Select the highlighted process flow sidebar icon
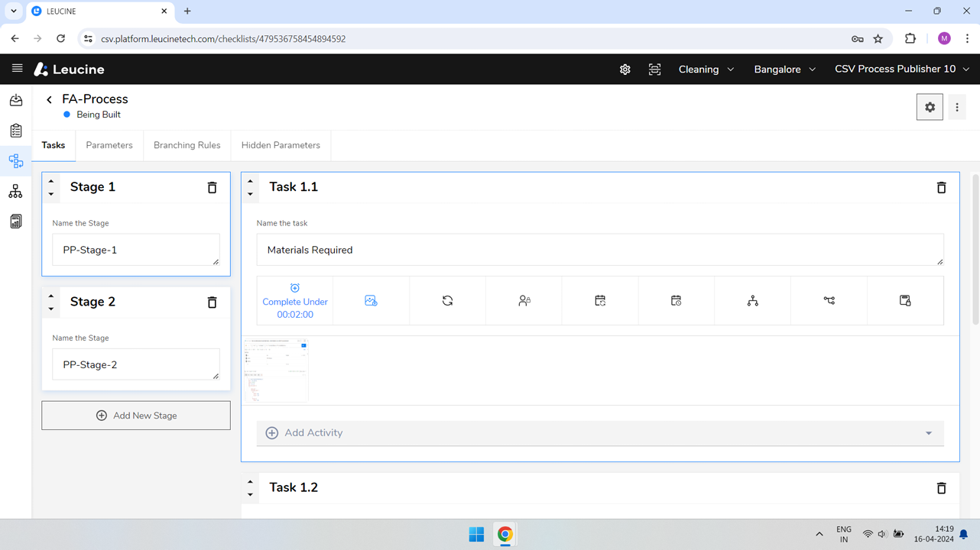This screenshot has height=550, width=980. click(x=16, y=161)
